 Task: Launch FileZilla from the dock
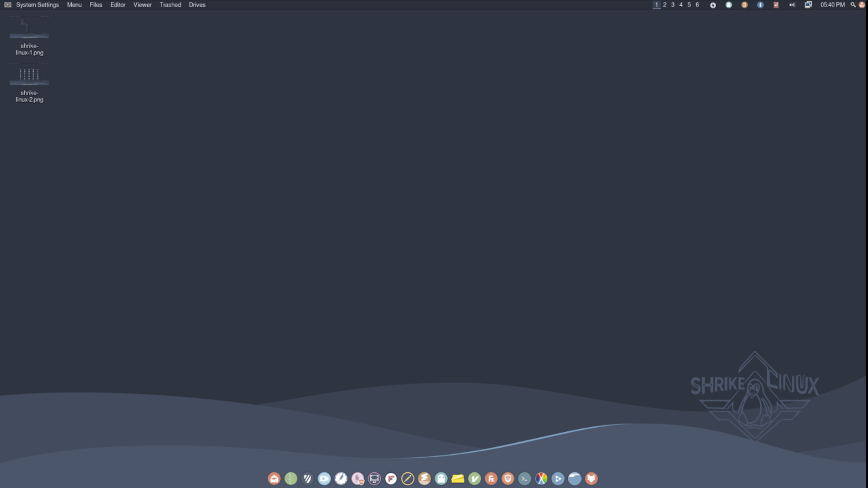pos(491,479)
